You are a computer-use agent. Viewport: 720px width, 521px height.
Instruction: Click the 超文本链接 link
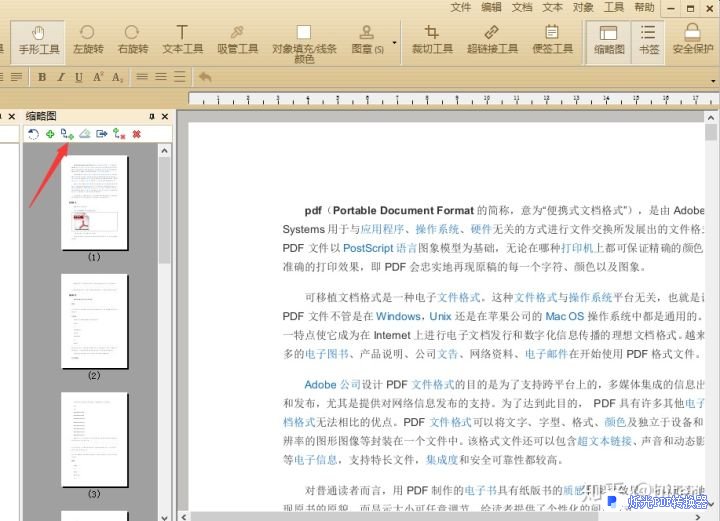tap(604, 441)
